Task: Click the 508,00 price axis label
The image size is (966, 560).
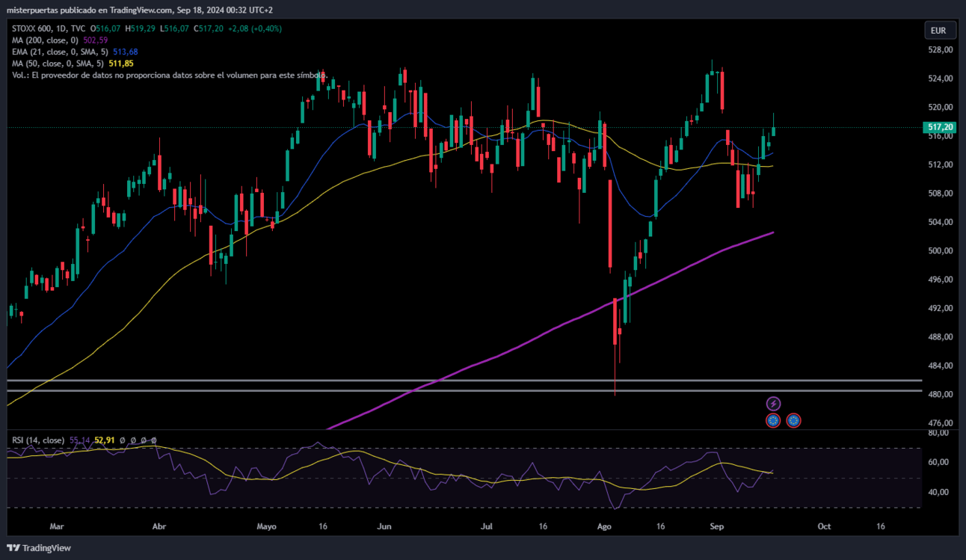Action: [941, 194]
